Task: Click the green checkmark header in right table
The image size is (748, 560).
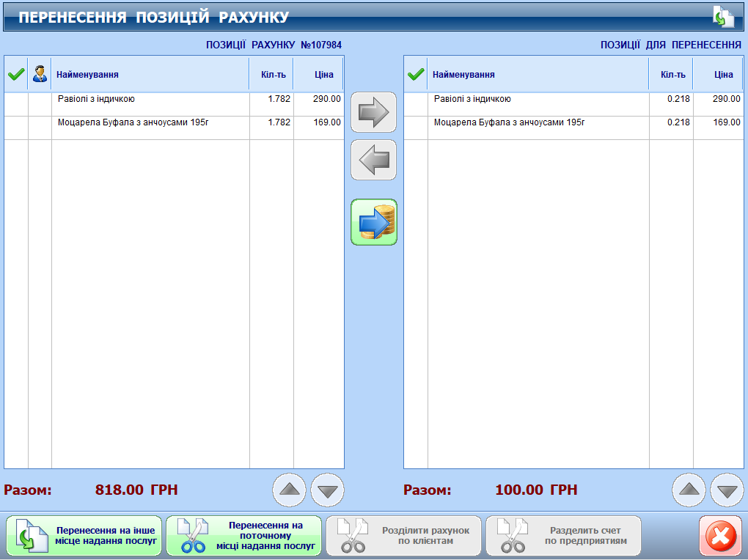Action: pyautogui.click(x=416, y=74)
